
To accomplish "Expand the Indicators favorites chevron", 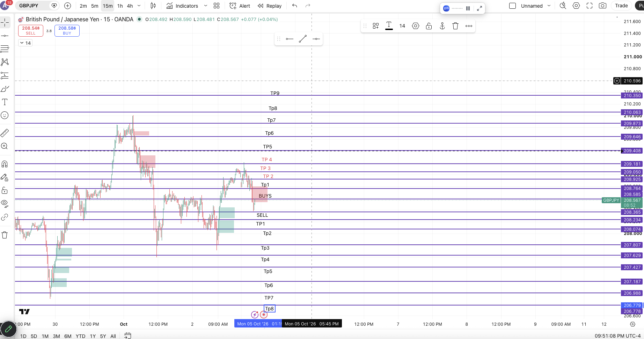I will click(206, 6).
